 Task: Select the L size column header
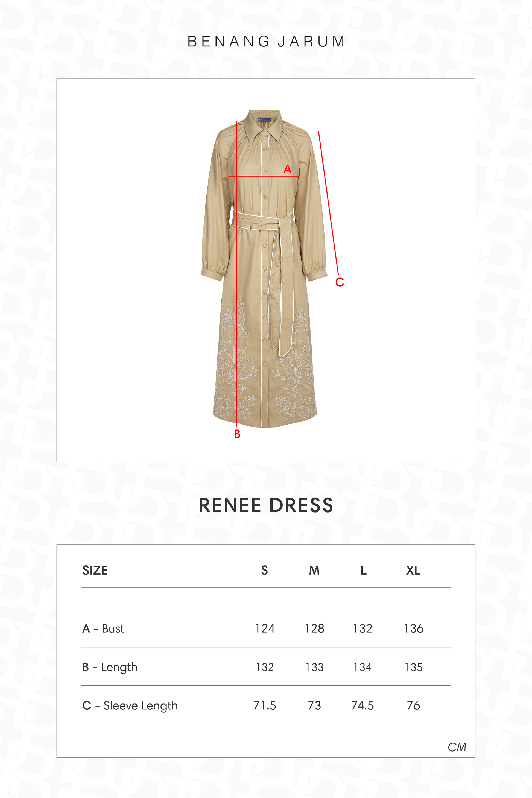coord(363,570)
